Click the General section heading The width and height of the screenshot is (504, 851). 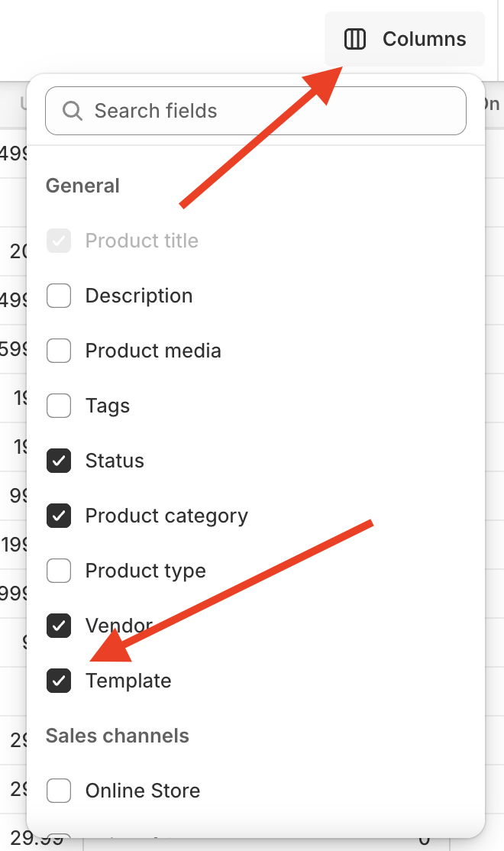click(82, 186)
